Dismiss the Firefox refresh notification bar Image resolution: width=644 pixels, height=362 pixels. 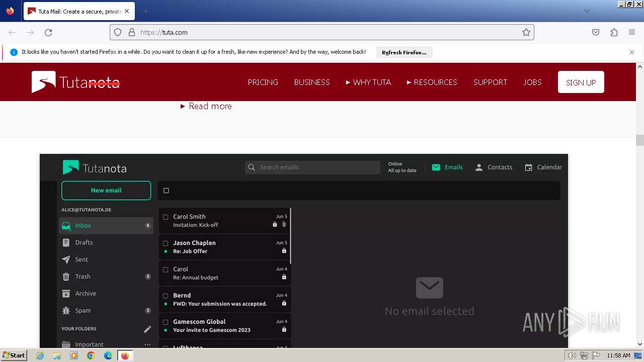(x=632, y=52)
